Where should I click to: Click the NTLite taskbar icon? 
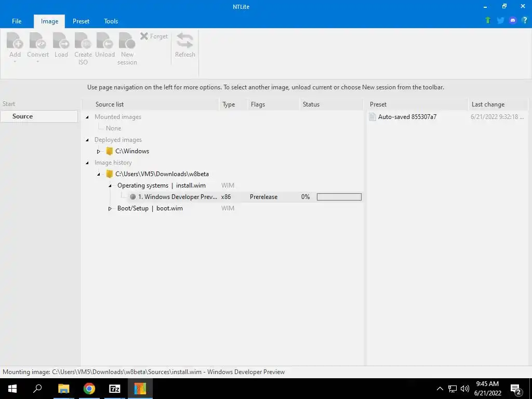point(140,389)
